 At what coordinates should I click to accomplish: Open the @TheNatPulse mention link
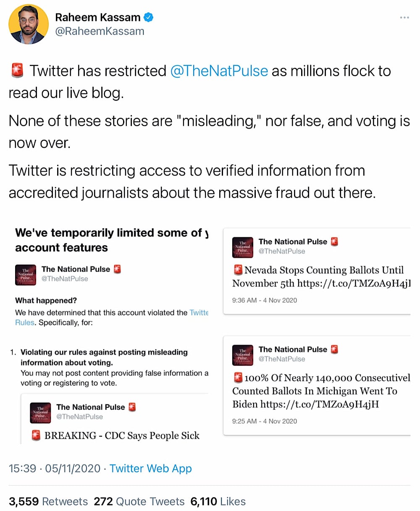[x=219, y=71]
